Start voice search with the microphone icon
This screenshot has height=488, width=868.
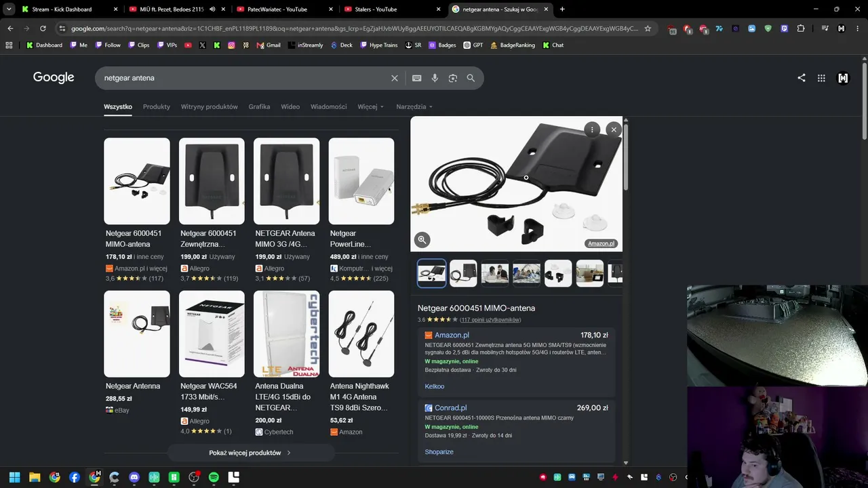(x=435, y=78)
